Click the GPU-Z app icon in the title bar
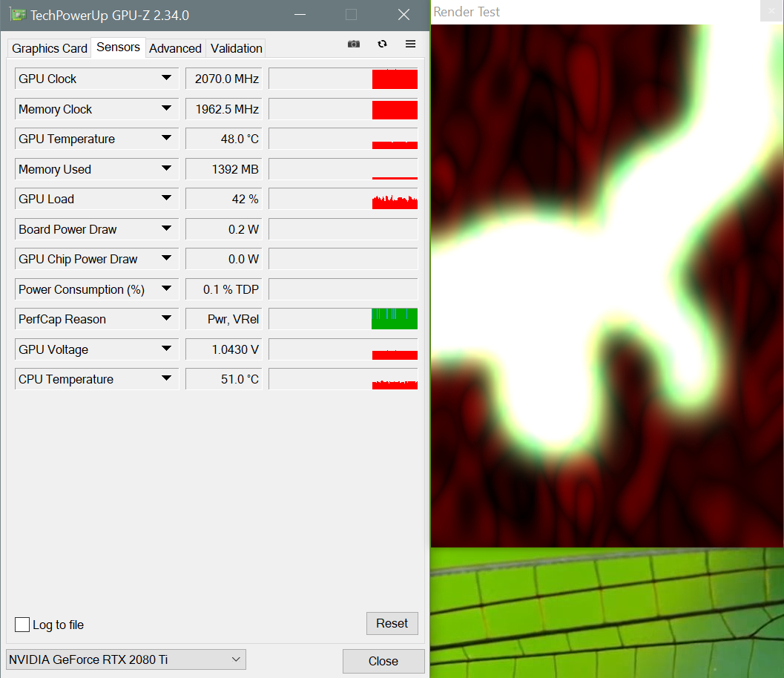The image size is (784, 678). [x=18, y=15]
